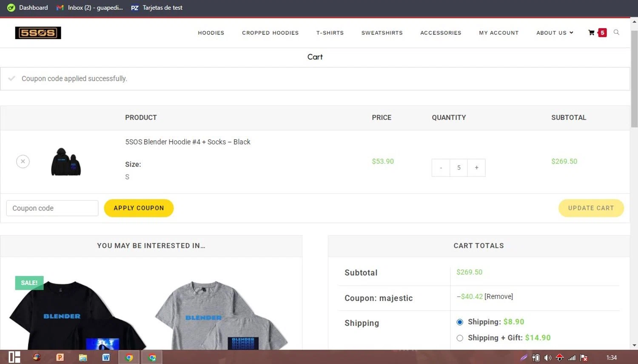Open the gray Blender T-shirt thumbnail
The image size is (638, 364).
click(x=221, y=315)
